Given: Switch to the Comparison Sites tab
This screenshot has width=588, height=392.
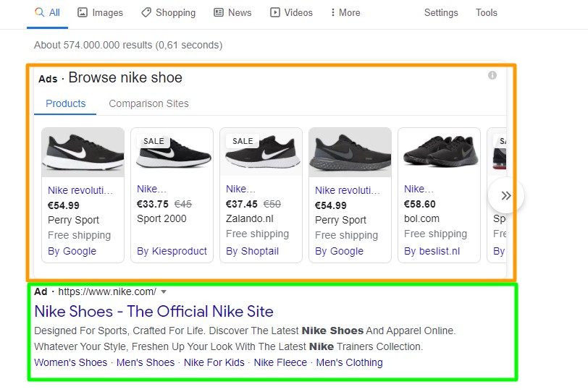Looking at the screenshot, I should pyautogui.click(x=148, y=103).
